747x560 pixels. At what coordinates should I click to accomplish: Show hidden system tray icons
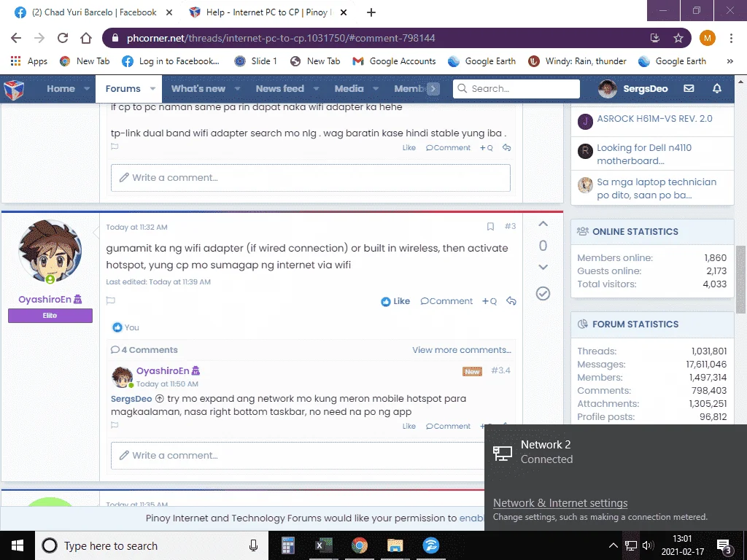(614, 545)
